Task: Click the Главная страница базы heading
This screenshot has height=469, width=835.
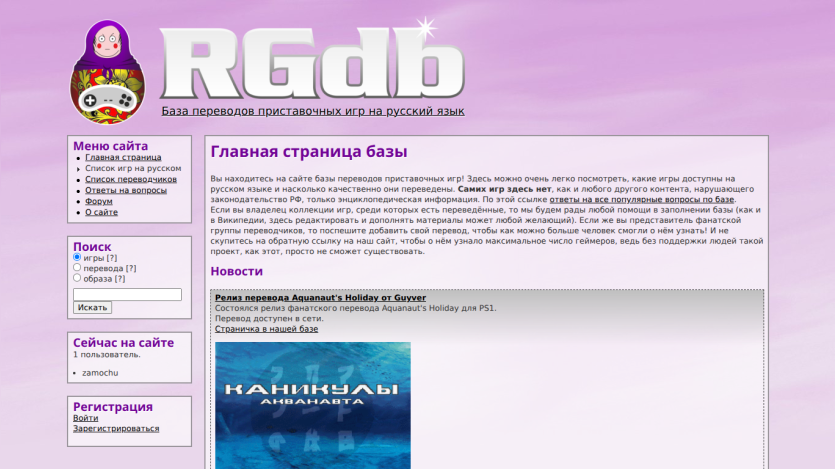Action: point(309,152)
